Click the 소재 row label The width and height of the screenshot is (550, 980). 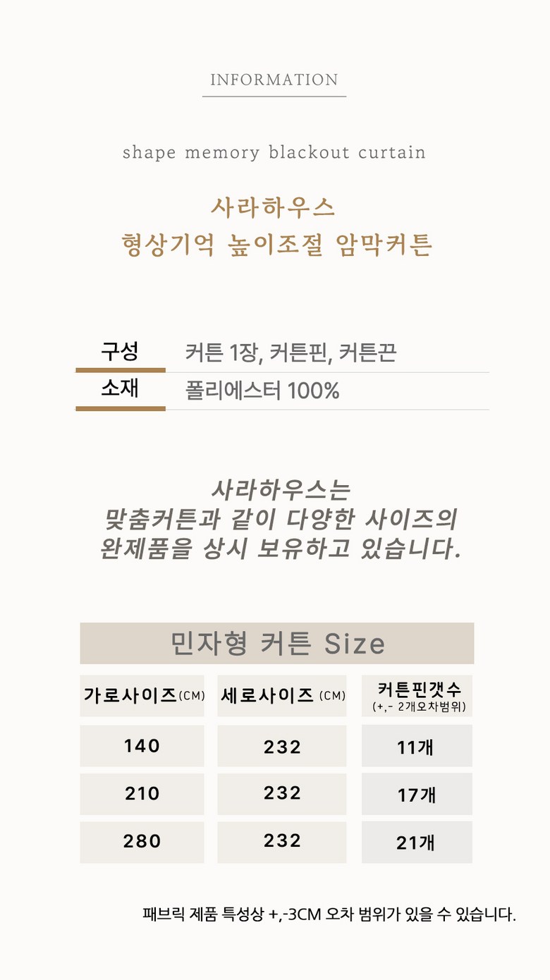tap(120, 388)
